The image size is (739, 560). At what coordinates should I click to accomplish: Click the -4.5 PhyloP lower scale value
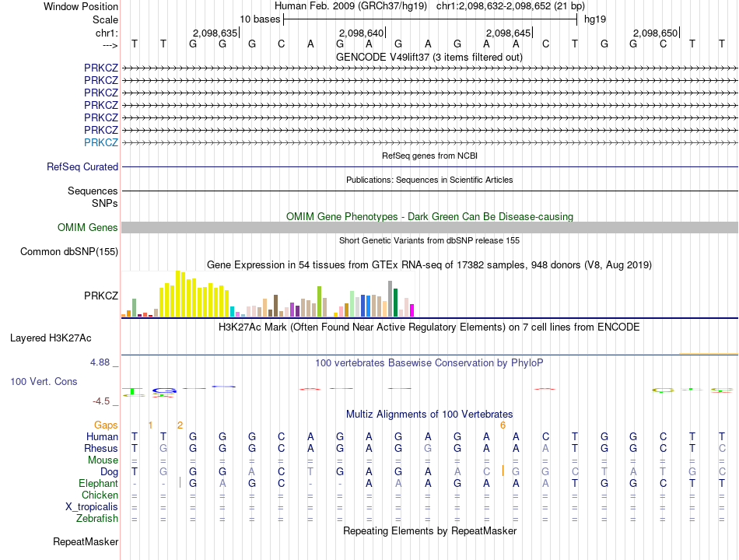tap(101, 401)
